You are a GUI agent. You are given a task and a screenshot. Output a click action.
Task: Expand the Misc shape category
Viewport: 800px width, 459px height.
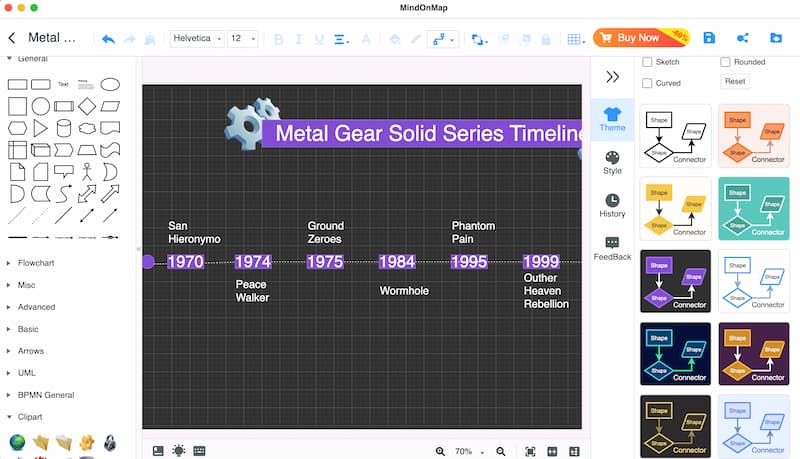tap(27, 285)
